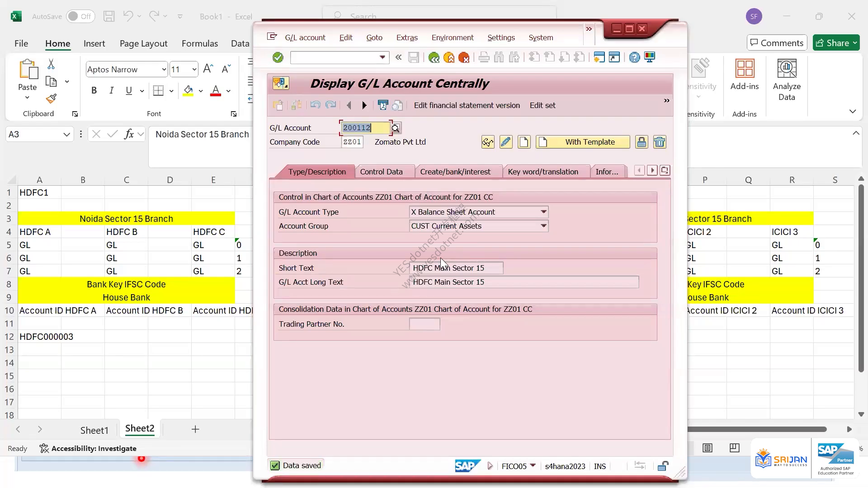Screen dimensions: 868x488
Task: Click the SAP Save diskette icon
Action: coord(413,57)
